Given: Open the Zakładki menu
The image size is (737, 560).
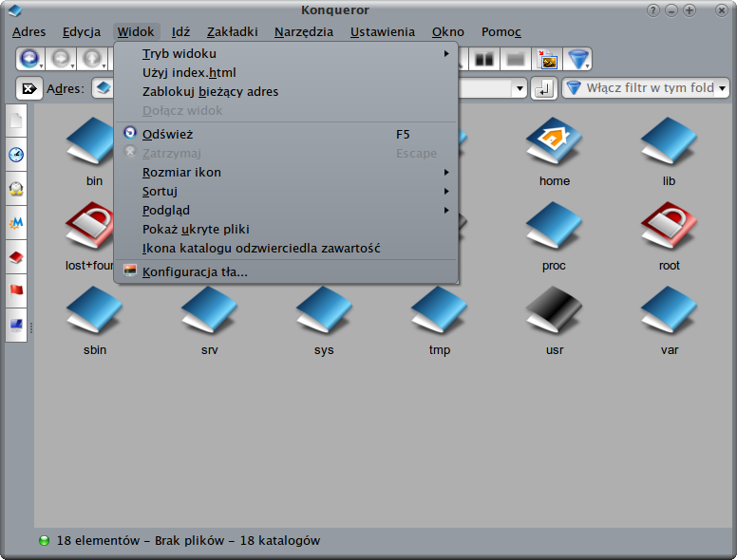Looking at the screenshot, I should pyautogui.click(x=232, y=32).
